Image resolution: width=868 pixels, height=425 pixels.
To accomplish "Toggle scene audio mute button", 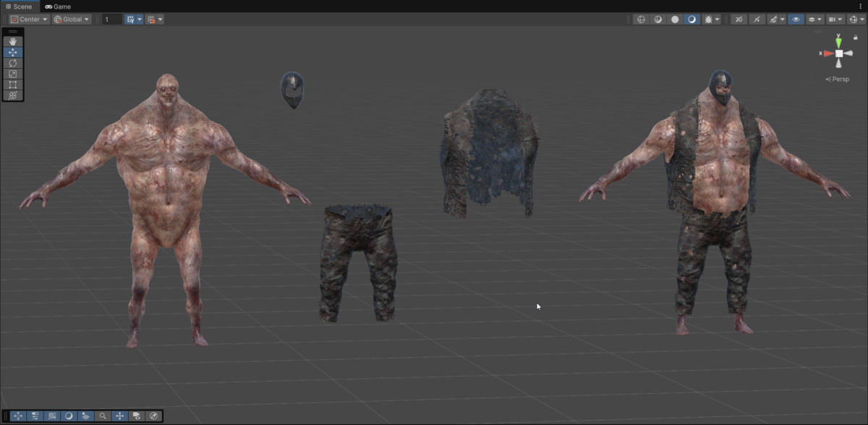I will coord(757,20).
